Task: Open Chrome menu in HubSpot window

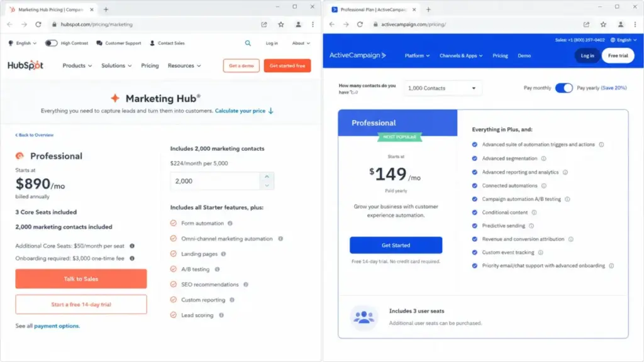Action: click(313, 25)
